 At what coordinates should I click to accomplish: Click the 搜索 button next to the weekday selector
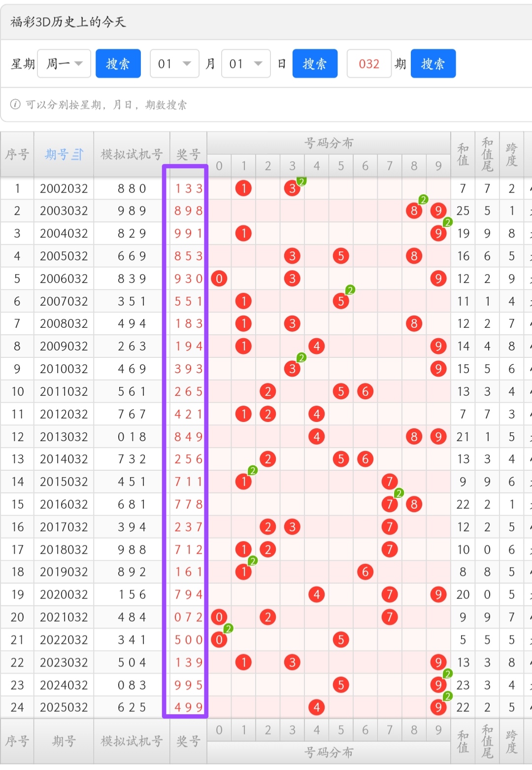(x=118, y=64)
